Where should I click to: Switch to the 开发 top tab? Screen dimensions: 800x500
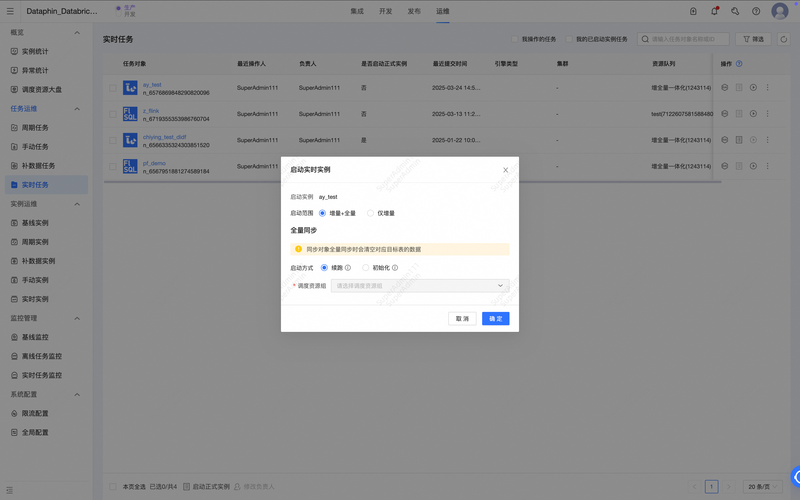tap(386, 11)
